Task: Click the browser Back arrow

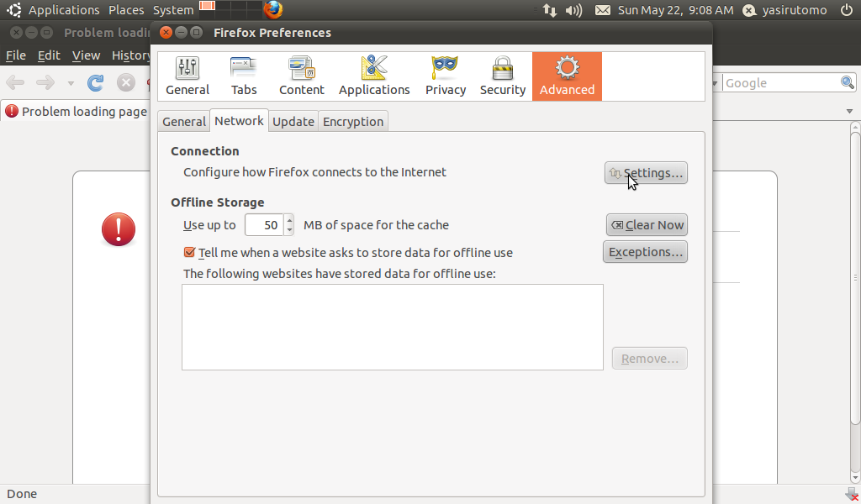Action: tap(15, 83)
